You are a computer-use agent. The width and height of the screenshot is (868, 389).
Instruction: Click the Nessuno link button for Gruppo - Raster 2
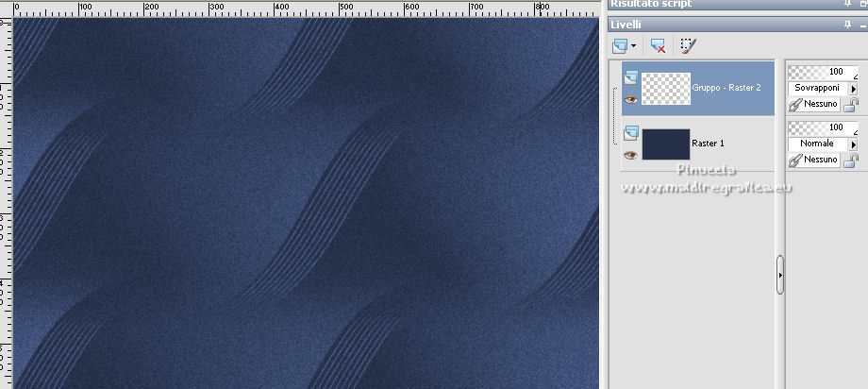pyautogui.click(x=813, y=104)
